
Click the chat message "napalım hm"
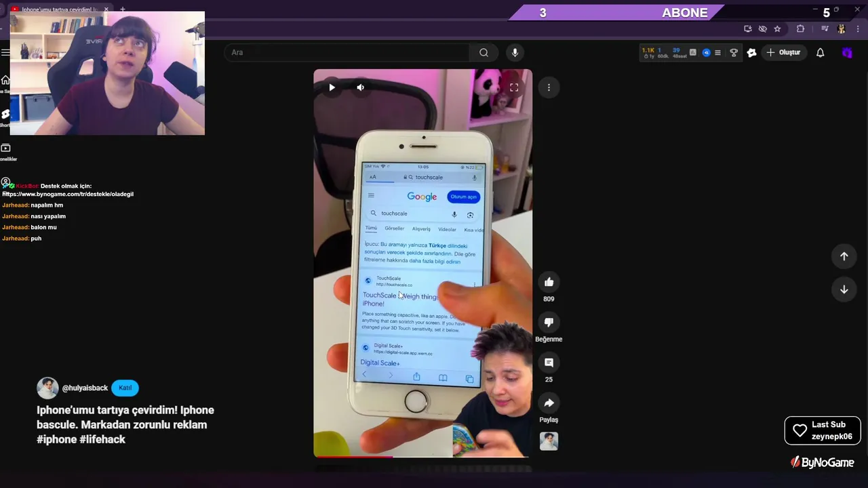click(47, 205)
